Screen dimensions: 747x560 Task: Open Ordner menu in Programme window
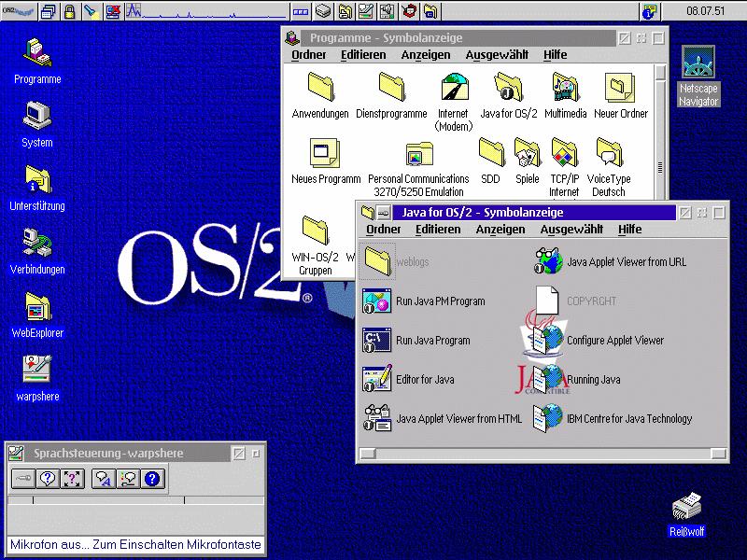click(309, 55)
